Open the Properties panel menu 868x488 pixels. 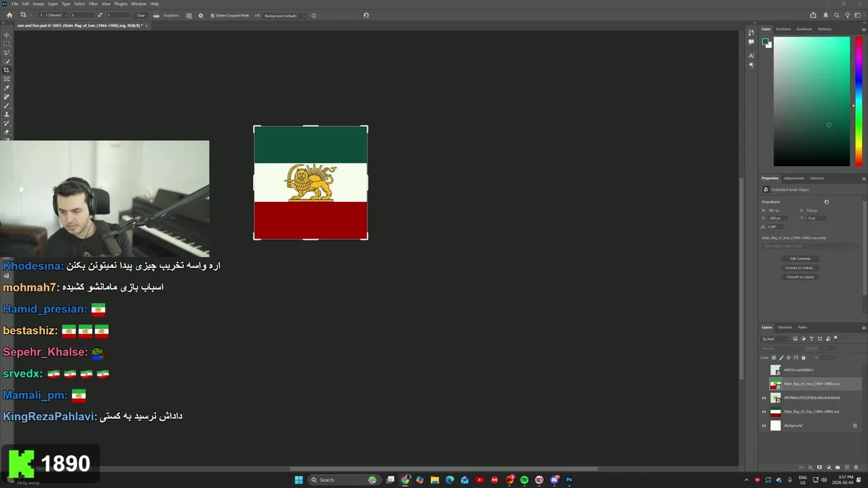coord(863,178)
